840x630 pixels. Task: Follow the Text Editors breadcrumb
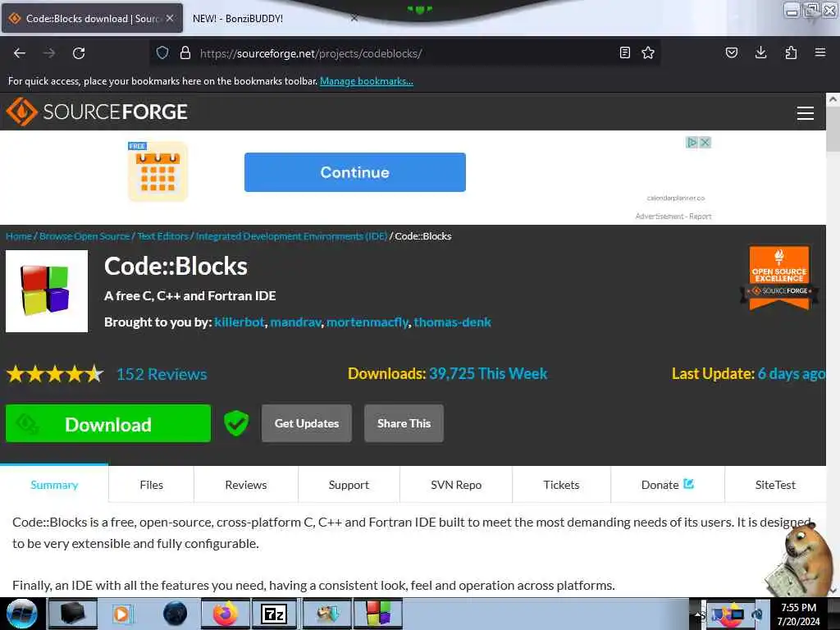(163, 235)
